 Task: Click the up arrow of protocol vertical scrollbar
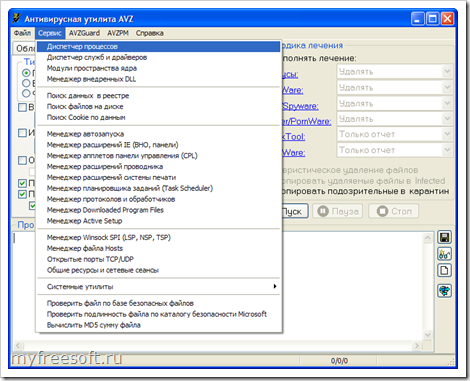[428, 238]
